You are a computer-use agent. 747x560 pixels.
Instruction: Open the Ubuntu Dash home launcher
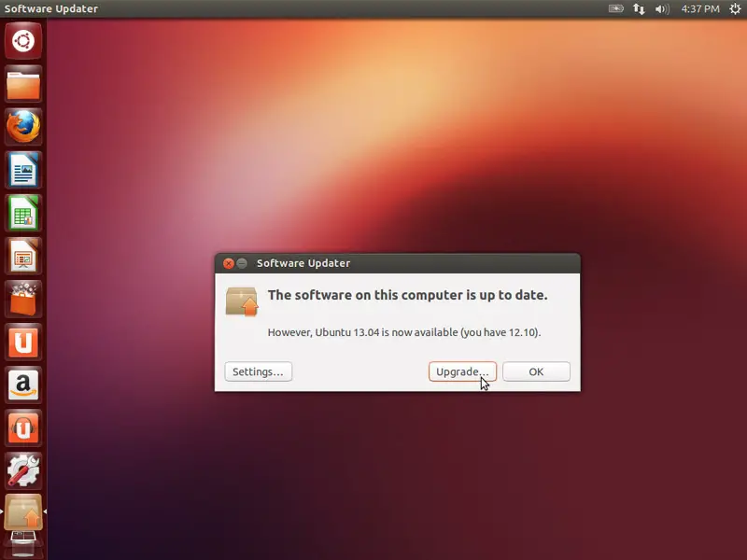pos(23,40)
